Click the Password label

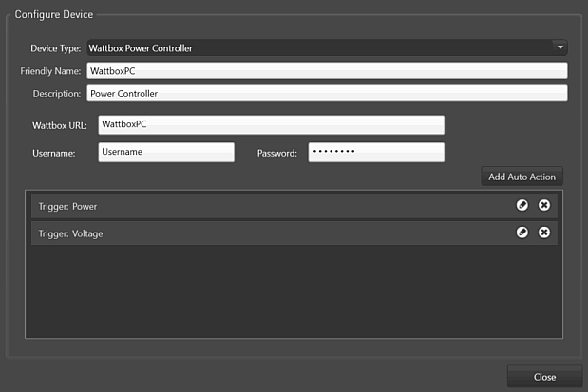point(277,153)
